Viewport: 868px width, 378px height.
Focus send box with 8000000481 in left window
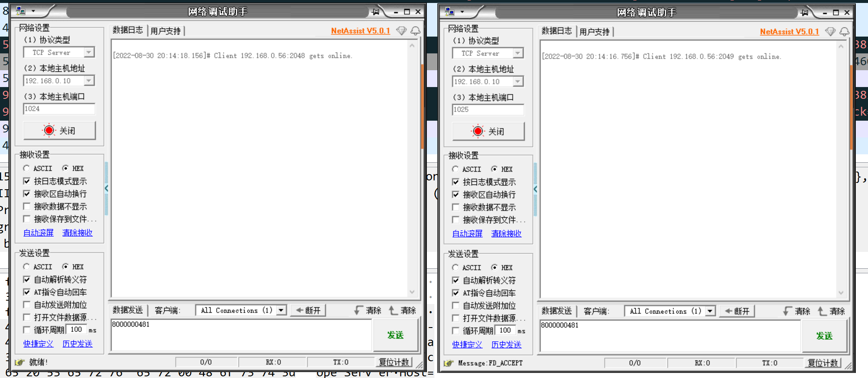pos(241,335)
